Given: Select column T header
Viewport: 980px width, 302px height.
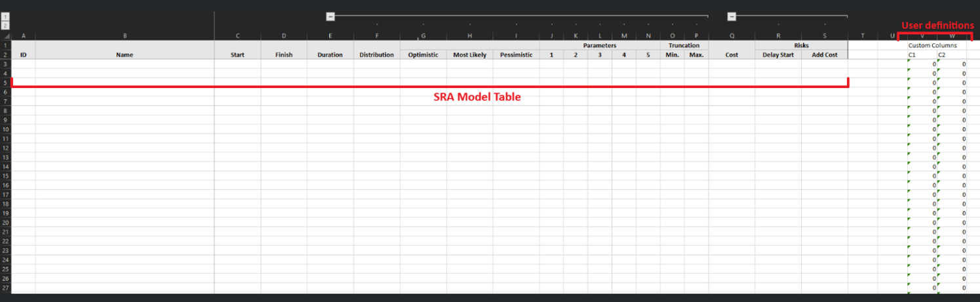Looking at the screenshot, I should pyautogui.click(x=863, y=35).
